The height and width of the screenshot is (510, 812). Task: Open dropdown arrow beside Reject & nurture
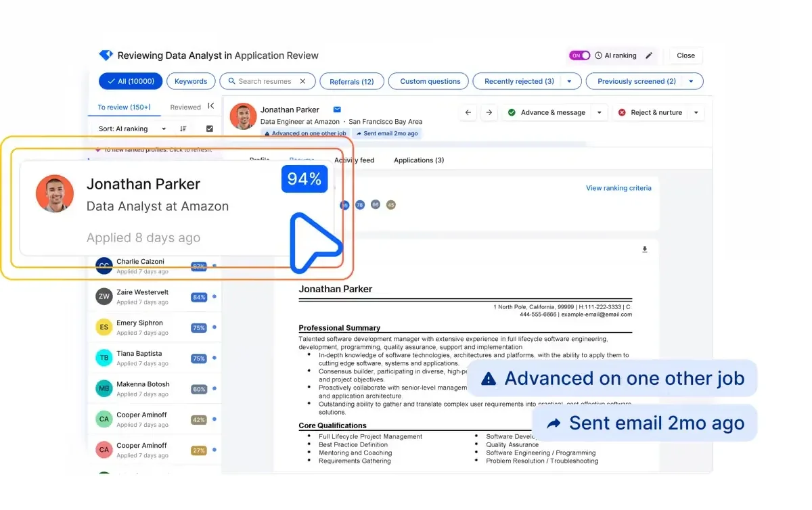tap(696, 112)
